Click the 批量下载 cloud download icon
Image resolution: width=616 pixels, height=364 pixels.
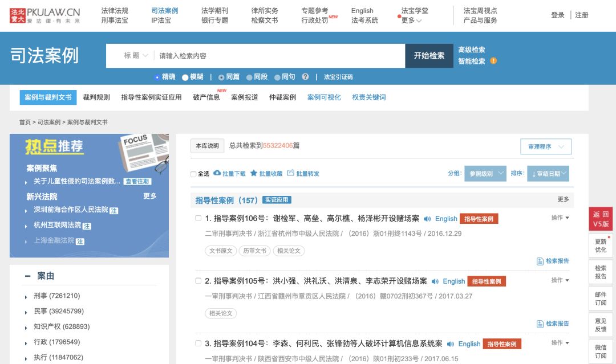tap(217, 173)
